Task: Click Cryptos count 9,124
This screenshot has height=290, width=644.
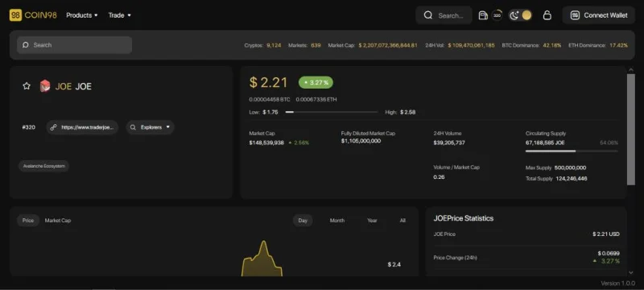Action: (274, 45)
